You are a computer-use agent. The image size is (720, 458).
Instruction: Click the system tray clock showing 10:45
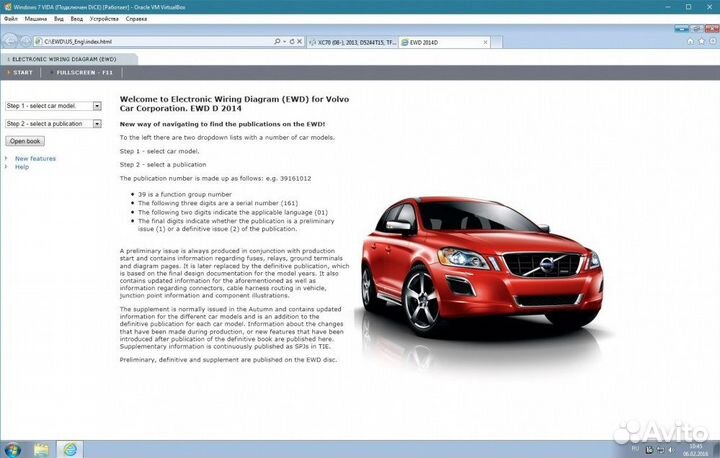tap(696, 450)
